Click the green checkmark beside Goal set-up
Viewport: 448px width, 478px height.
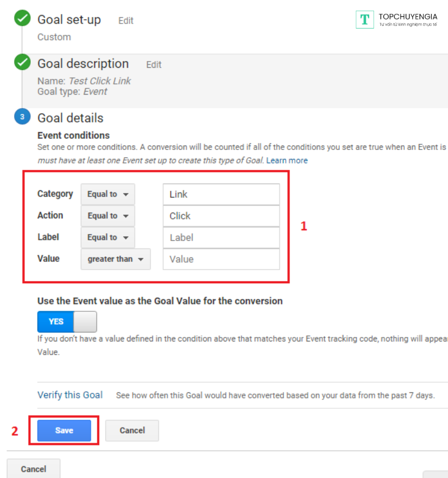pos(22,20)
